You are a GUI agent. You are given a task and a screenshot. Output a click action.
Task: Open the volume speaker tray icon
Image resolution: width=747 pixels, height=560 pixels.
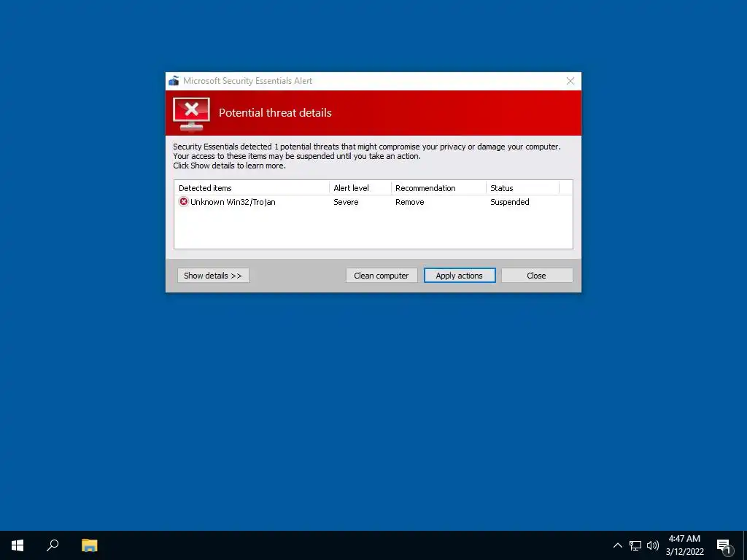(653, 545)
